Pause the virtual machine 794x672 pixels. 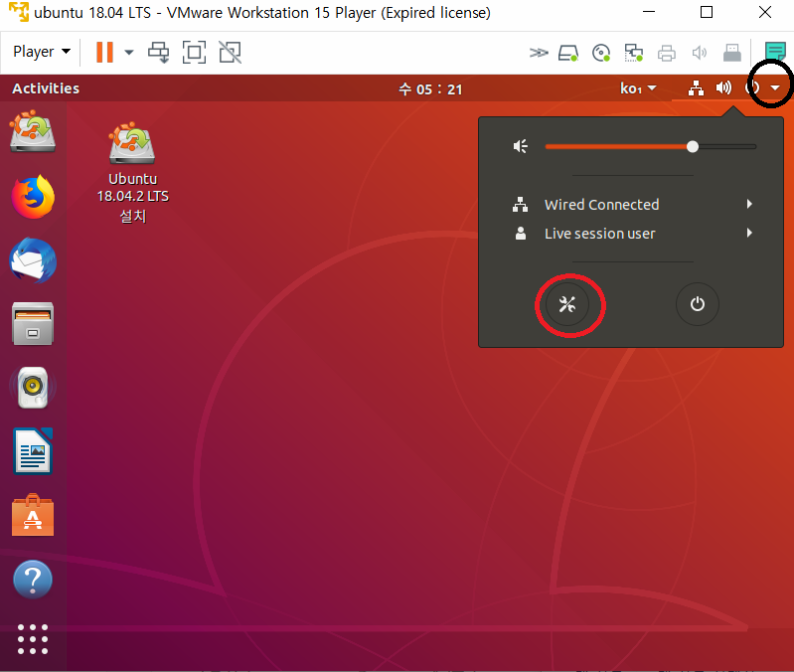coord(104,52)
